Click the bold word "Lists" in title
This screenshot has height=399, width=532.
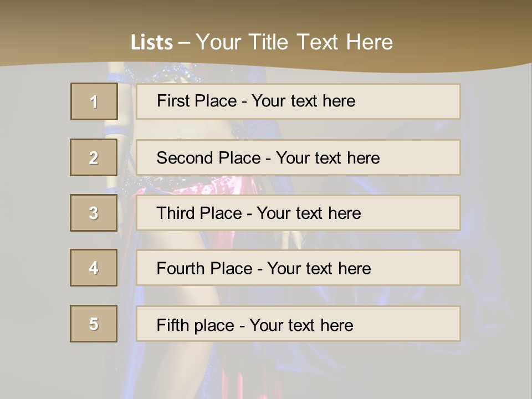point(152,43)
